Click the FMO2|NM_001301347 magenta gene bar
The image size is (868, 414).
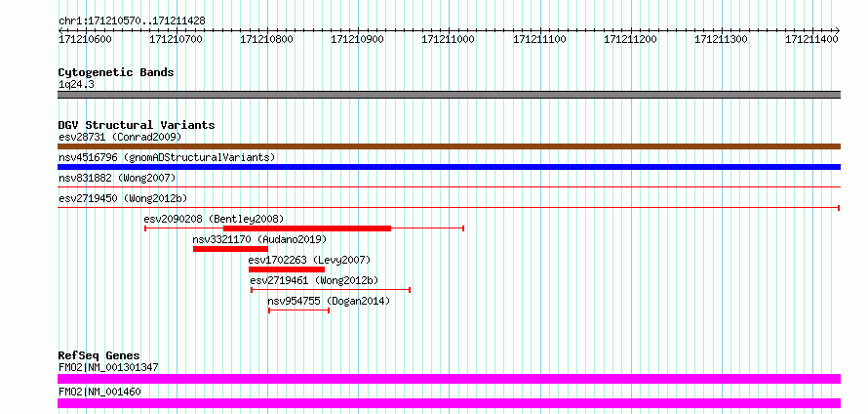click(449, 379)
